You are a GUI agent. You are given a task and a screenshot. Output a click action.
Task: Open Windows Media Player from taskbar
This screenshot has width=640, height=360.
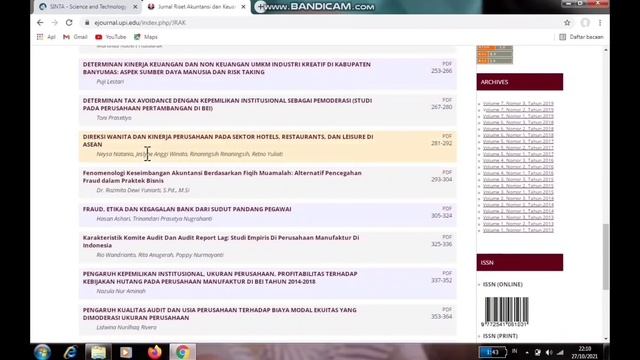(126, 352)
